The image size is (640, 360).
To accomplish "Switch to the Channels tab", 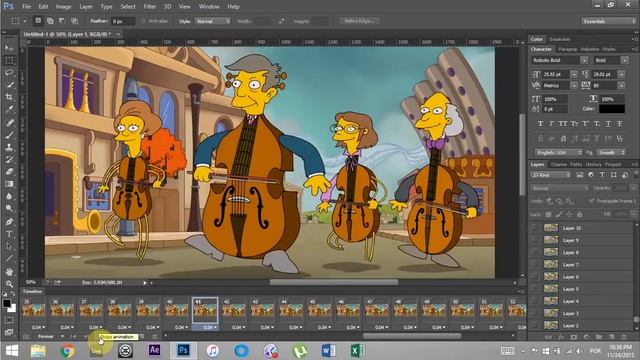I will pyautogui.click(x=558, y=164).
